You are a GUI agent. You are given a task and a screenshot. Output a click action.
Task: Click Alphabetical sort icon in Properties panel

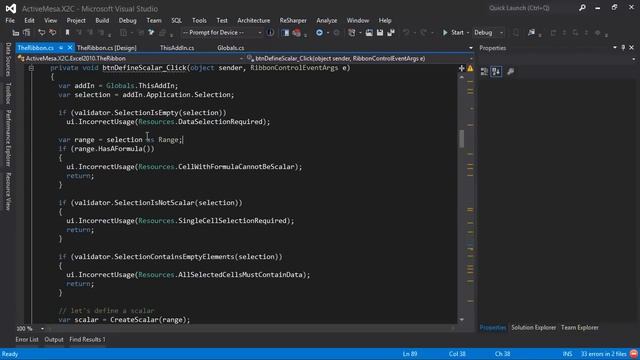click(496, 72)
